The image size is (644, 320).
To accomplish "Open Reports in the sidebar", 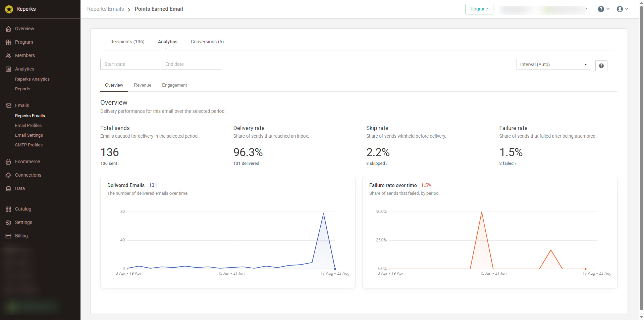I will [22, 89].
